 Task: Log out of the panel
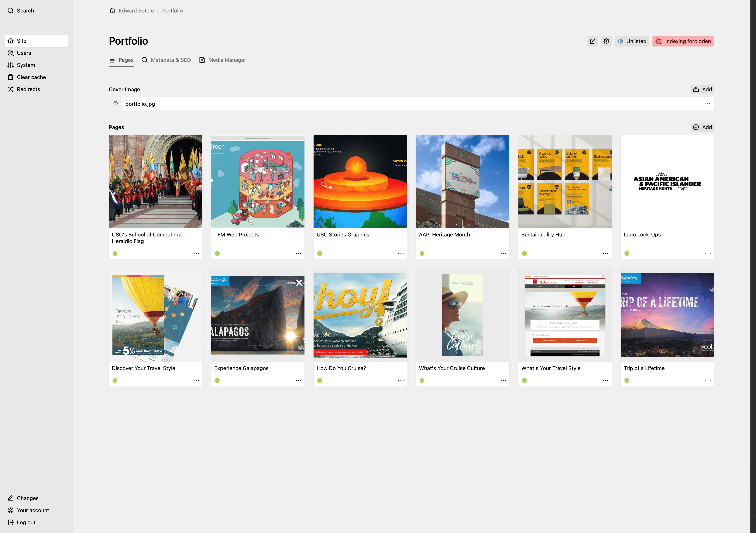(36, 522)
